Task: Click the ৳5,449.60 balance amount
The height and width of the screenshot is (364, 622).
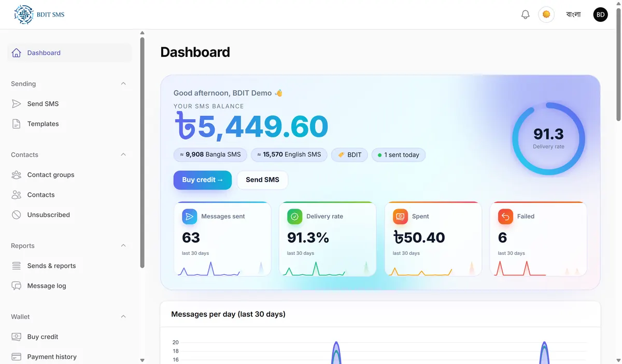Action: [252, 126]
